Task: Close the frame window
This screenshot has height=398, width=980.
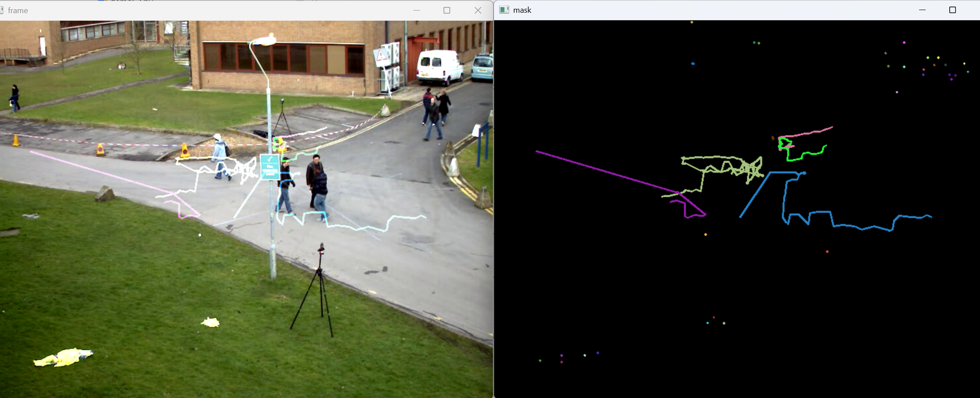Action: (478, 10)
